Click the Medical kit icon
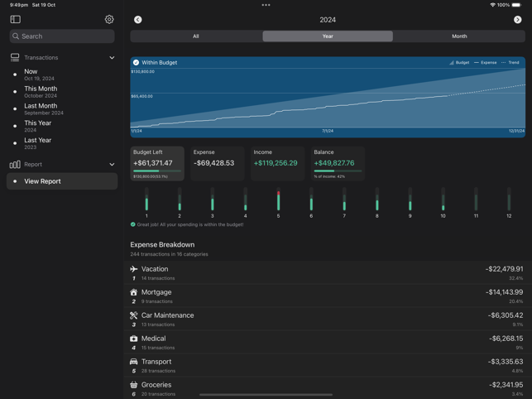Image resolution: width=532 pixels, height=399 pixels. tap(134, 339)
